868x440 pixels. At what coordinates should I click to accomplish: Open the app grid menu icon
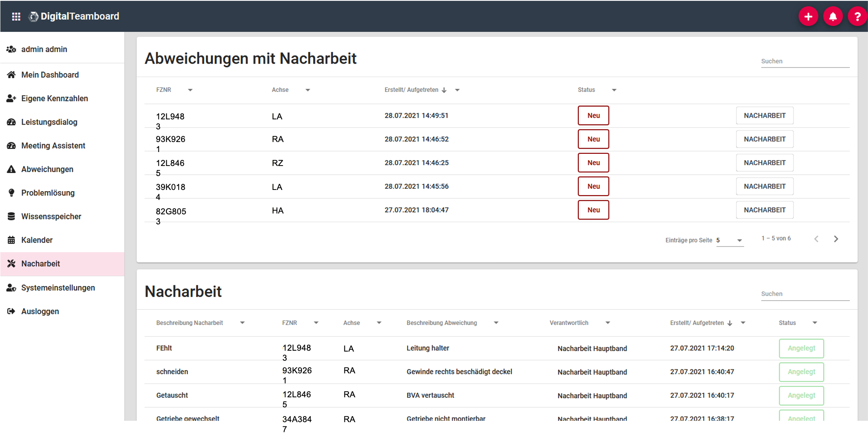point(16,17)
